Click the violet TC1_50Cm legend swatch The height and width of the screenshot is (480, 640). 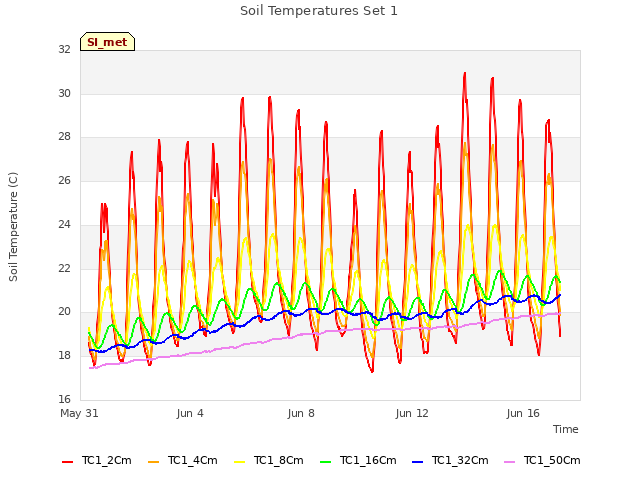(x=510, y=462)
